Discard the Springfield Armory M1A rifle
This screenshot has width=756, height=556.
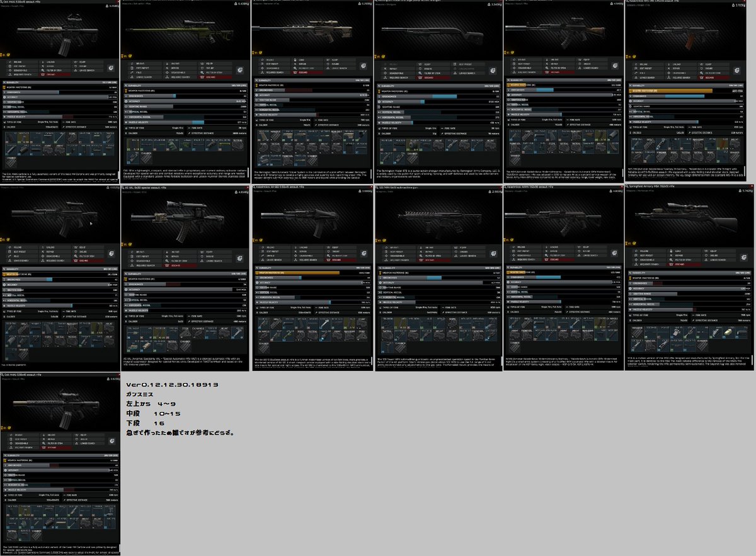pos(684,264)
